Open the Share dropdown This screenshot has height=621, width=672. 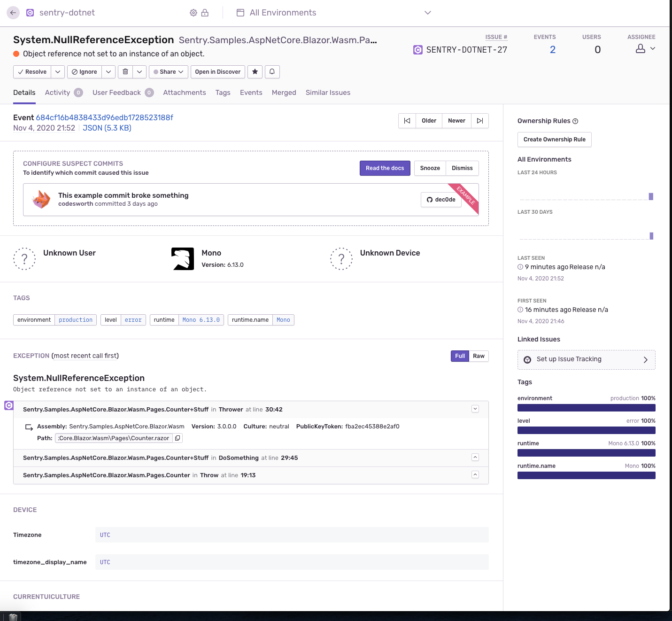[x=169, y=72]
